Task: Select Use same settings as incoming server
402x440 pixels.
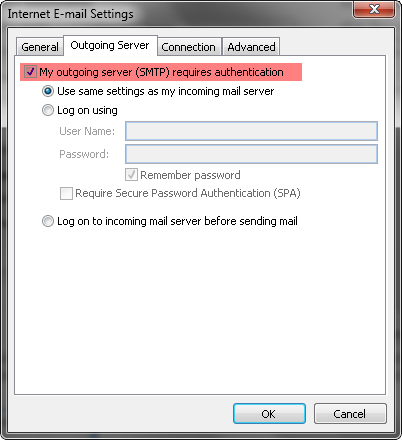Action: [x=48, y=91]
